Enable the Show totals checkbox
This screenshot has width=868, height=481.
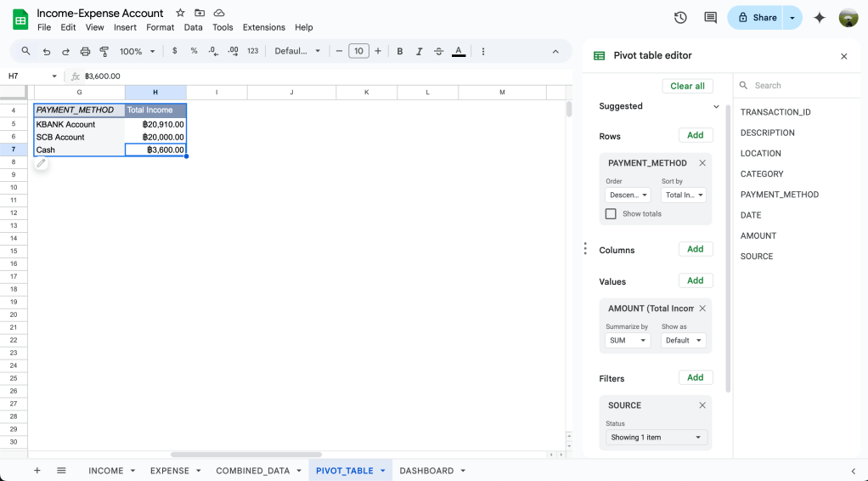611,214
